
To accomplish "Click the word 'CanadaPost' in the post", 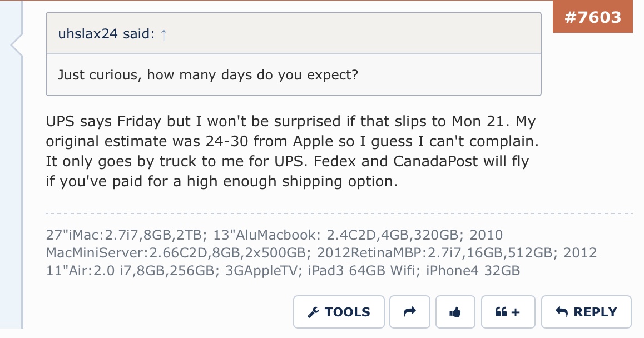I will [x=435, y=161].
